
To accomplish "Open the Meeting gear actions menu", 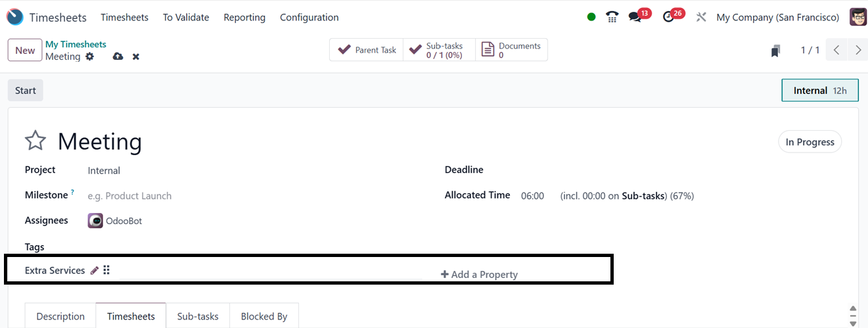I will tap(90, 57).
